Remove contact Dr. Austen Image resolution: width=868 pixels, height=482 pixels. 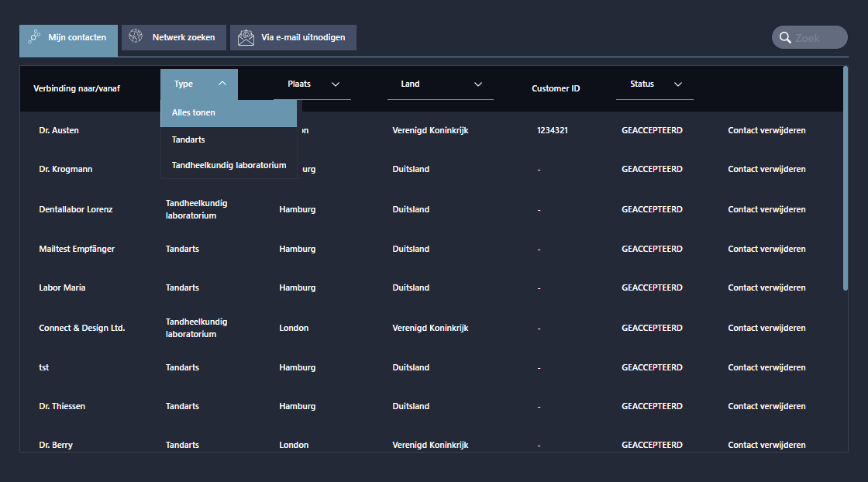[x=766, y=130]
